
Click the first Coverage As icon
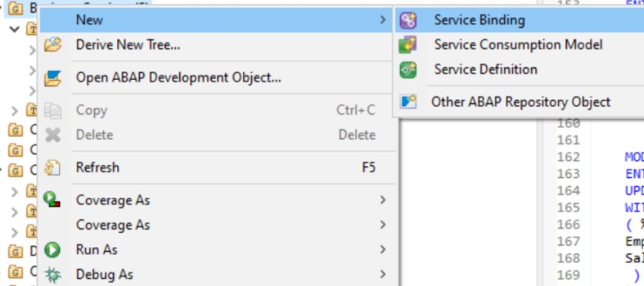coord(53,200)
